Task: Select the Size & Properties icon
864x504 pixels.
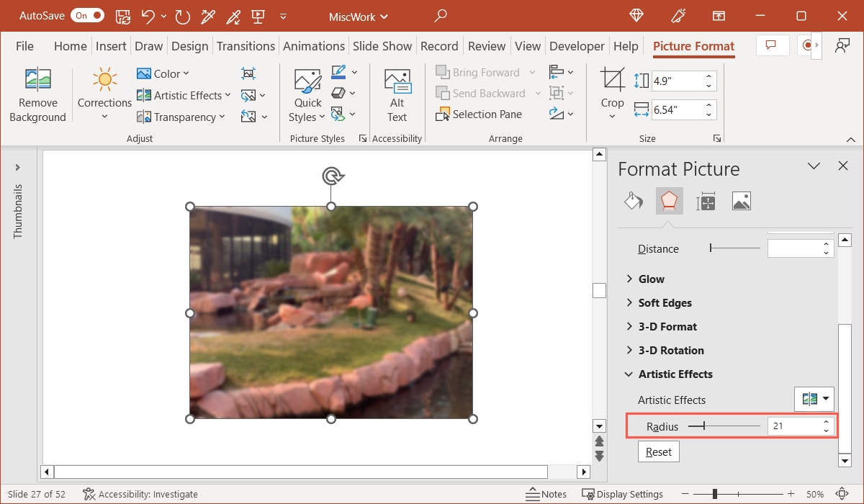Action: (x=706, y=201)
